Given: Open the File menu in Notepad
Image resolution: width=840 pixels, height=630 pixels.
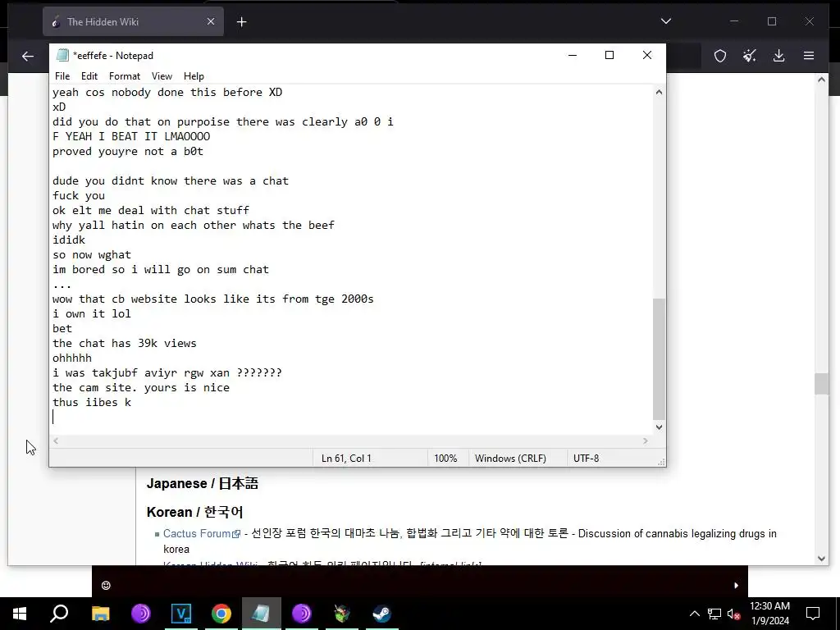Looking at the screenshot, I should pyautogui.click(x=62, y=76).
